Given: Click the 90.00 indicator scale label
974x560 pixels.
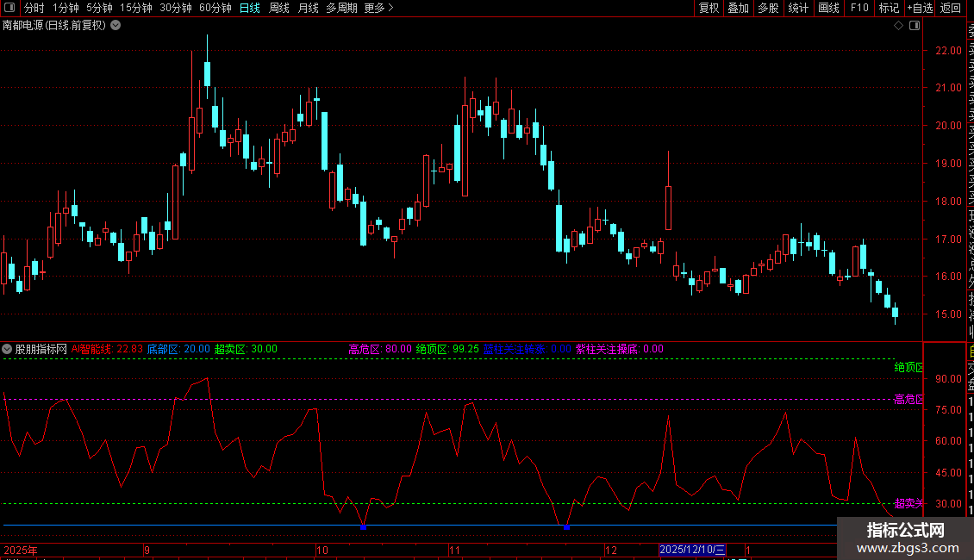Looking at the screenshot, I should [x=948, y=379].
